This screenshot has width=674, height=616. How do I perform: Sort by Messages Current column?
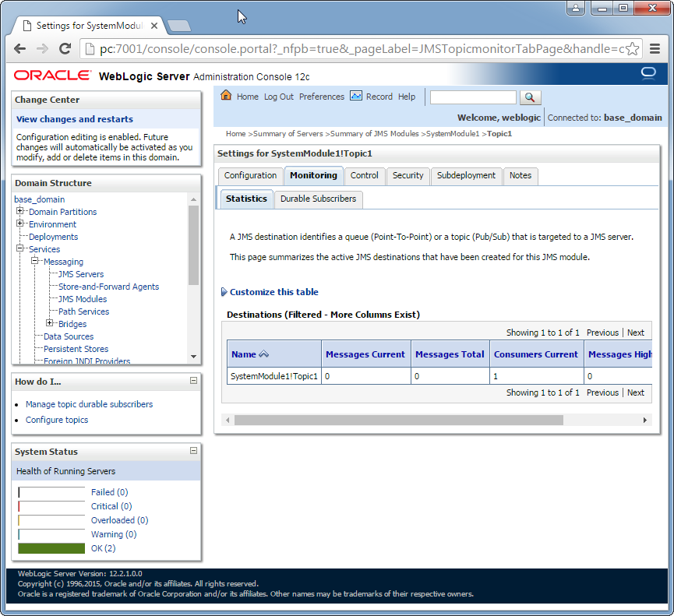[365, 354]
